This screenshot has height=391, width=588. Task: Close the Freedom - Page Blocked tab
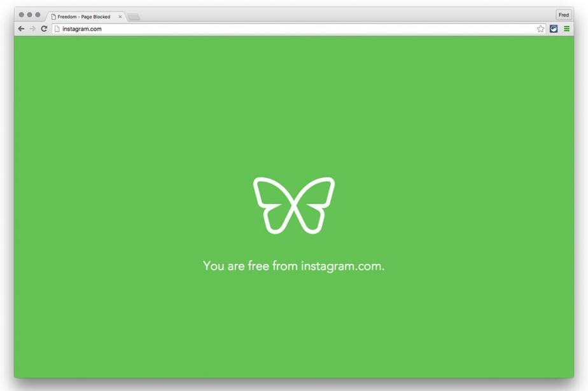click(120, 17)
